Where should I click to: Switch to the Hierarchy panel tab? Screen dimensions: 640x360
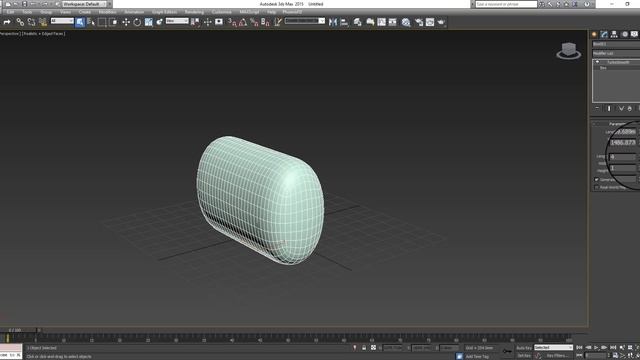614,35
